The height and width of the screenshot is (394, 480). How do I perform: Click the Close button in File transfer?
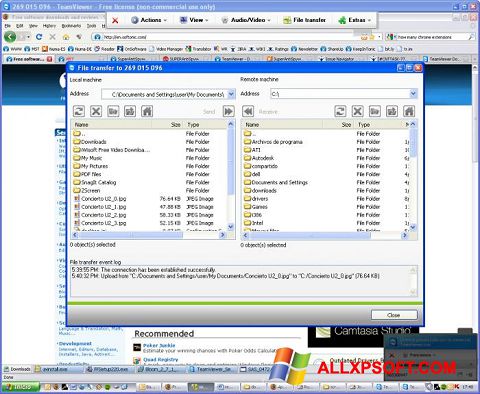pyautogui.click(x=394, y=315)
